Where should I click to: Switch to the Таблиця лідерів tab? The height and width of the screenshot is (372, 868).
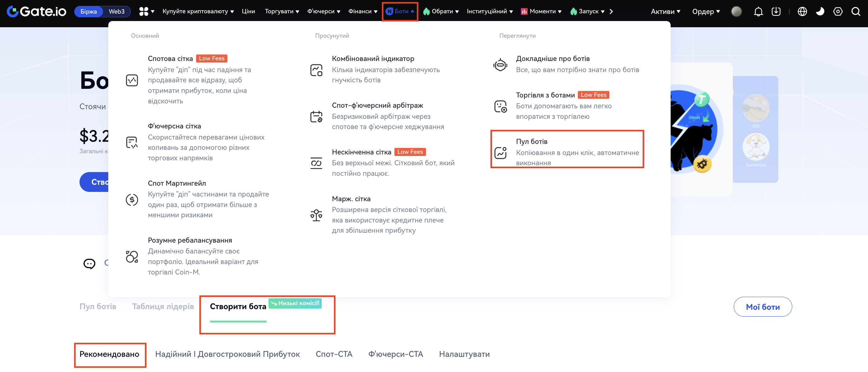coord(163,306)
